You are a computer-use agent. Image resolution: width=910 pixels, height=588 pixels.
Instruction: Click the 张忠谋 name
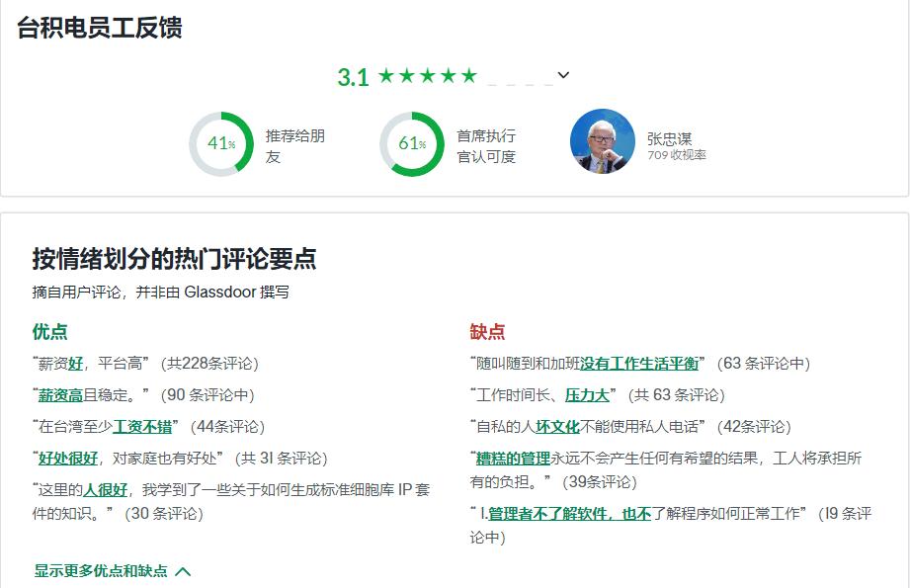(x=669, y=138)
